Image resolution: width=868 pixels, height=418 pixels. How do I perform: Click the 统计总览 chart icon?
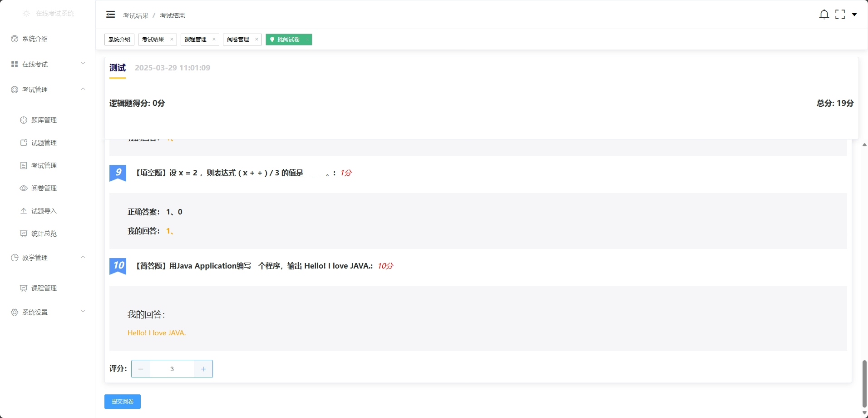coord(24,234)
